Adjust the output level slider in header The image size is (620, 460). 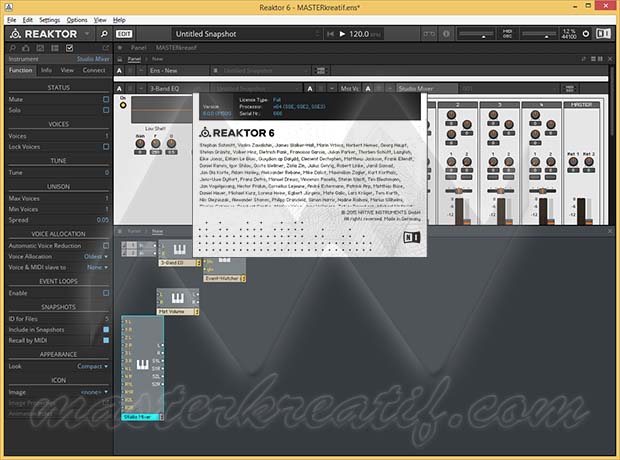click(x=539, y=34)
